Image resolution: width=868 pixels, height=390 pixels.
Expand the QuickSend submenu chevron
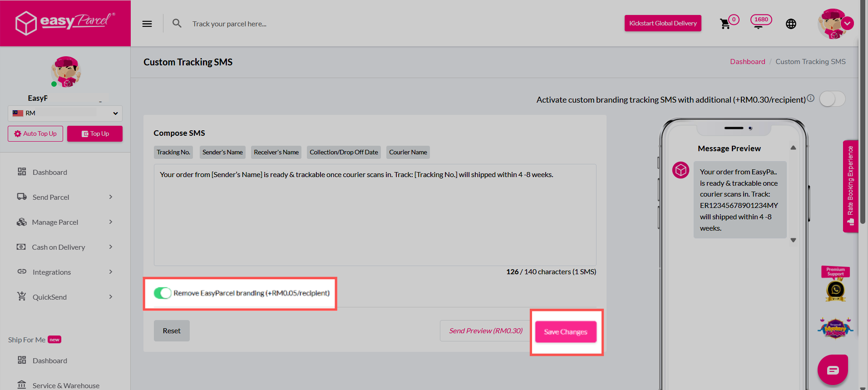pos(111,296)
